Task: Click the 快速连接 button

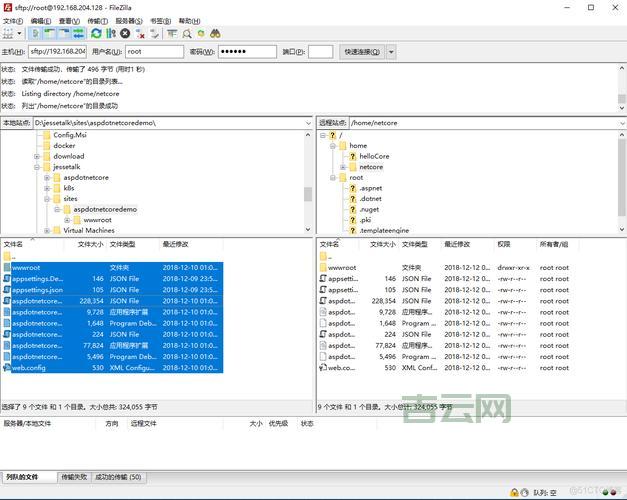Action: tap(361, 51)
